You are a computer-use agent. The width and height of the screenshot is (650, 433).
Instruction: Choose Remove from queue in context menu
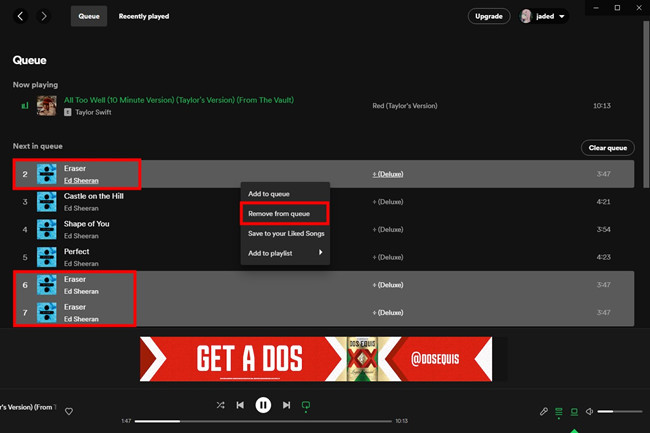point(285,213)
